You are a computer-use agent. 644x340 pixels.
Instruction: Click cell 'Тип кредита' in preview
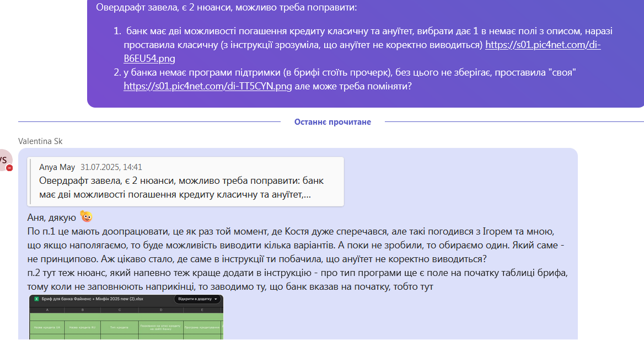pos(120,327)
